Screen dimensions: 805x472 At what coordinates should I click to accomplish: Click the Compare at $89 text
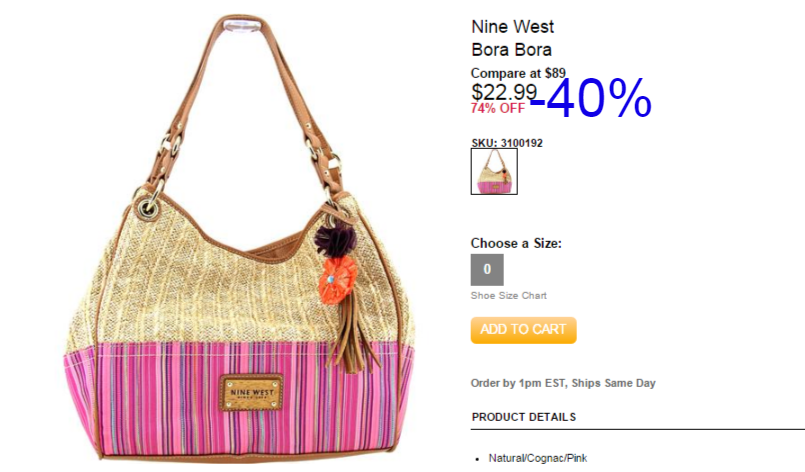[x=518, y=73]
